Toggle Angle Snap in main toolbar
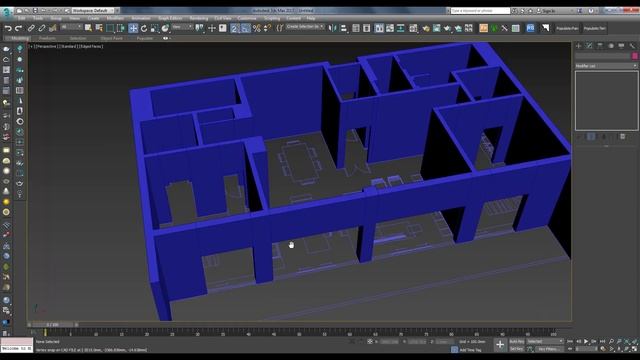Viewport: 640px width, 360px height. click(x=245, y=28)
